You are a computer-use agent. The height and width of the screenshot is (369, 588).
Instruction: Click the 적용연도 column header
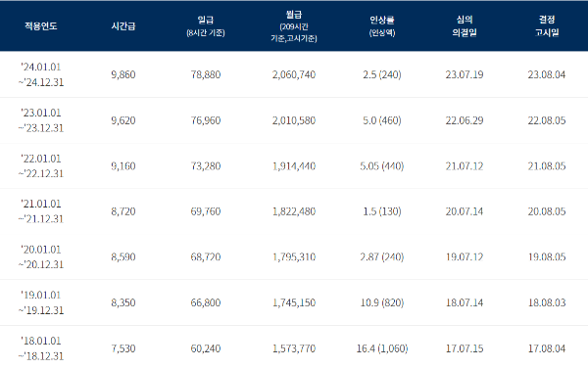[41, 25]
